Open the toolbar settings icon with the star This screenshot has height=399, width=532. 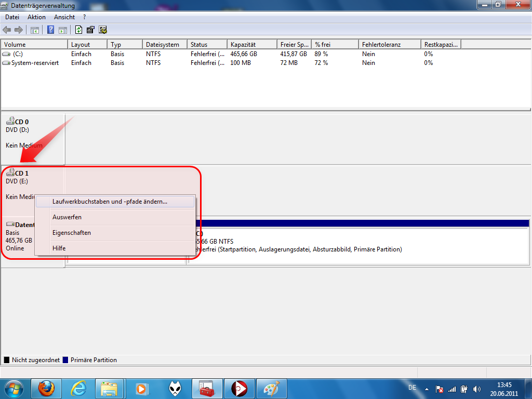pos(103,30)
